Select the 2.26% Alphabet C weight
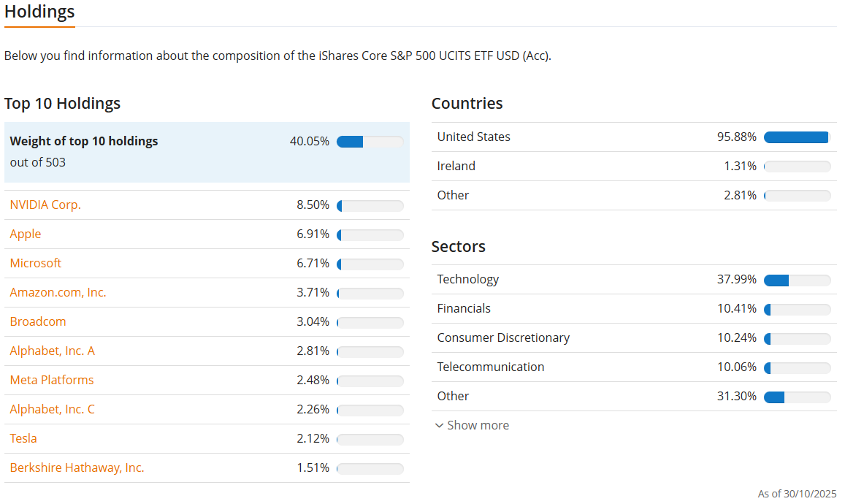 (313, 409)
